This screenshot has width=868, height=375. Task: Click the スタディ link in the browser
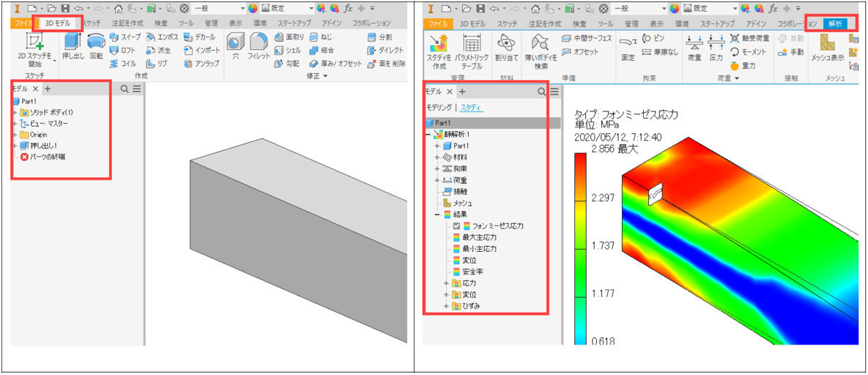tap(472, 108)
